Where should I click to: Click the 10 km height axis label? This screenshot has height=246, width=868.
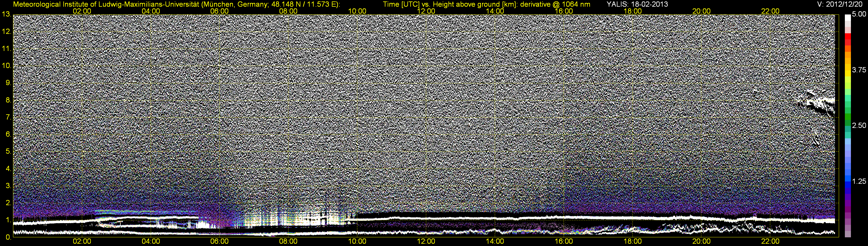click(x=6, y=66)
